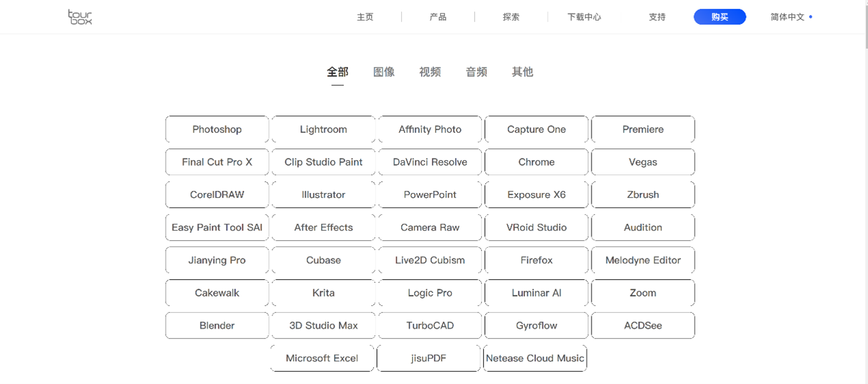Select Clip Studio Paint
The height and width of the screenshot is (384, 868).
tap(323, 162)
